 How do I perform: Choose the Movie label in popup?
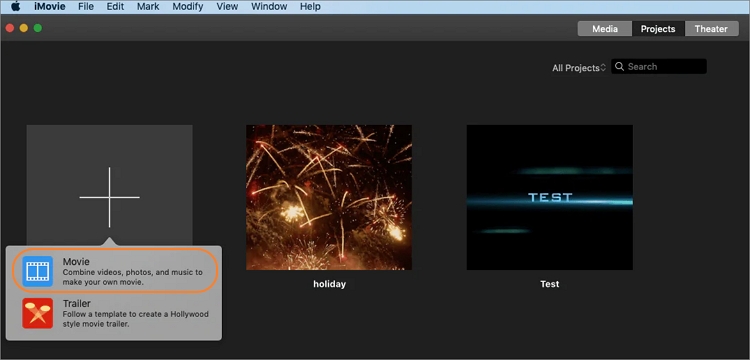point(76,262)
